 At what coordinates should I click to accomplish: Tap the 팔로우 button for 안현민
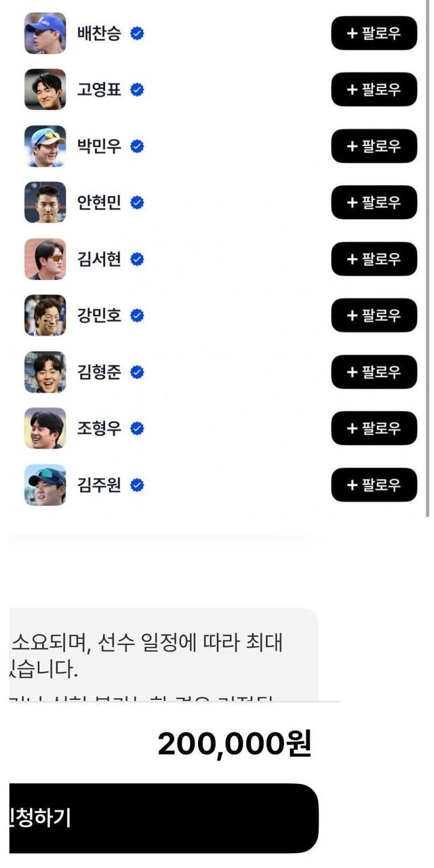pyautogui.click(x=374, y=202)
